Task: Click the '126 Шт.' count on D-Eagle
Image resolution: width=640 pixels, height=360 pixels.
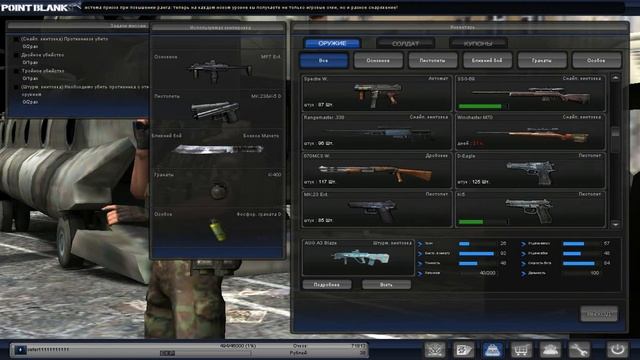Action: click(480, 182)
